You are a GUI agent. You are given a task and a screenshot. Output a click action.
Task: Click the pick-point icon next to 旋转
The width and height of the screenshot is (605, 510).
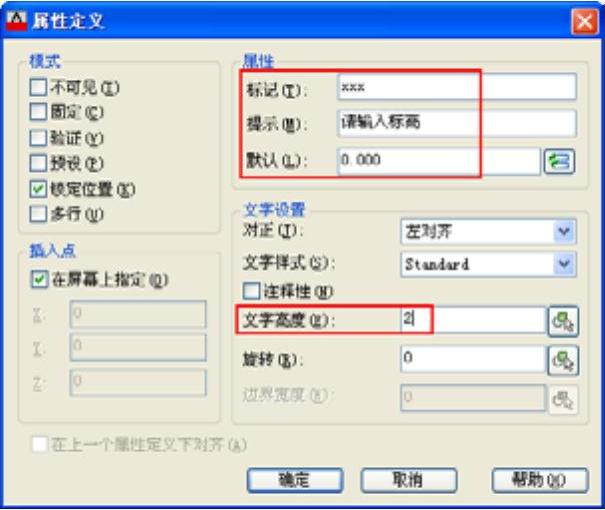[563, 360]
